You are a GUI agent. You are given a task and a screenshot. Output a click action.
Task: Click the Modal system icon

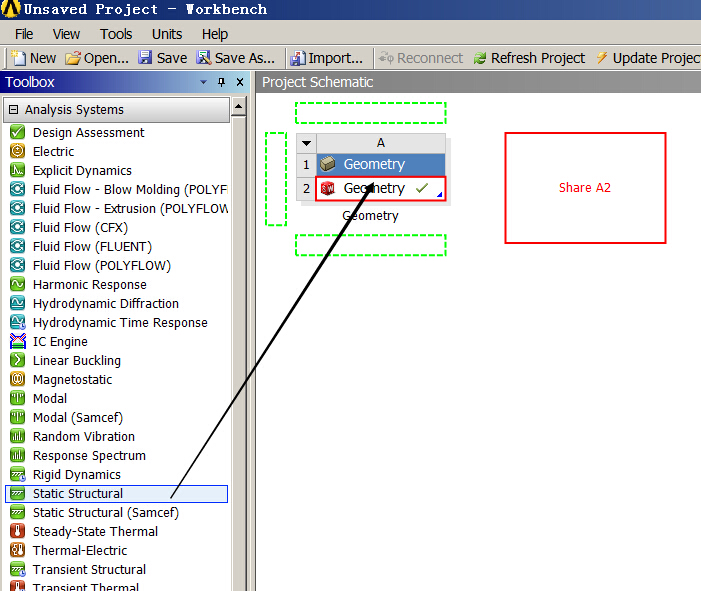click(17, 398)
